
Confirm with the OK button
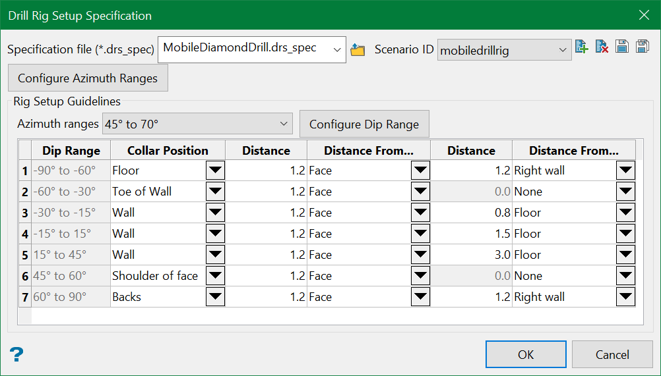526,355
